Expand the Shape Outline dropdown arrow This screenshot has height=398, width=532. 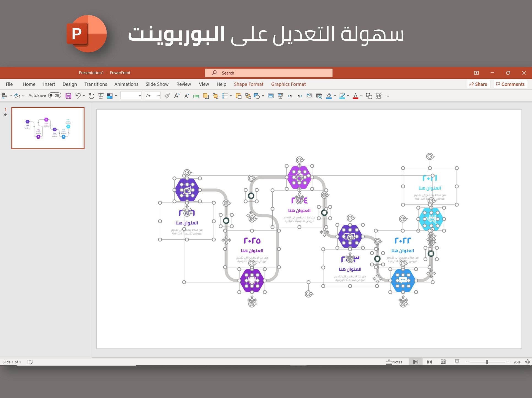point(348,96)
